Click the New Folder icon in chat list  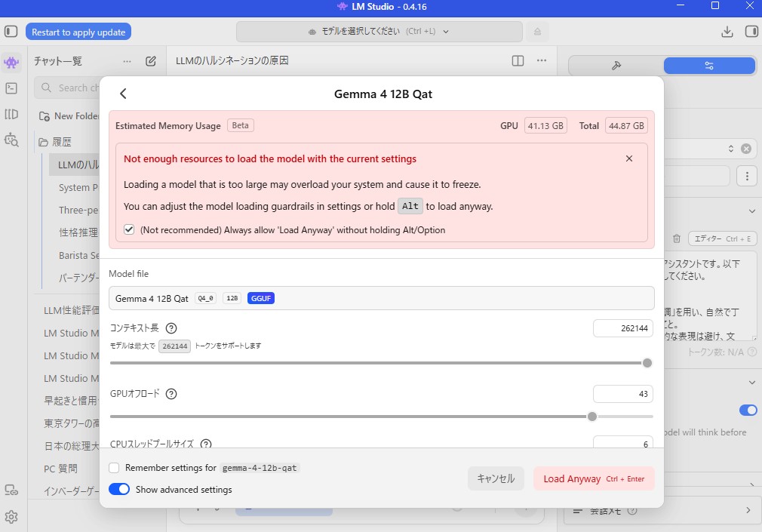[x=45, y=116]
